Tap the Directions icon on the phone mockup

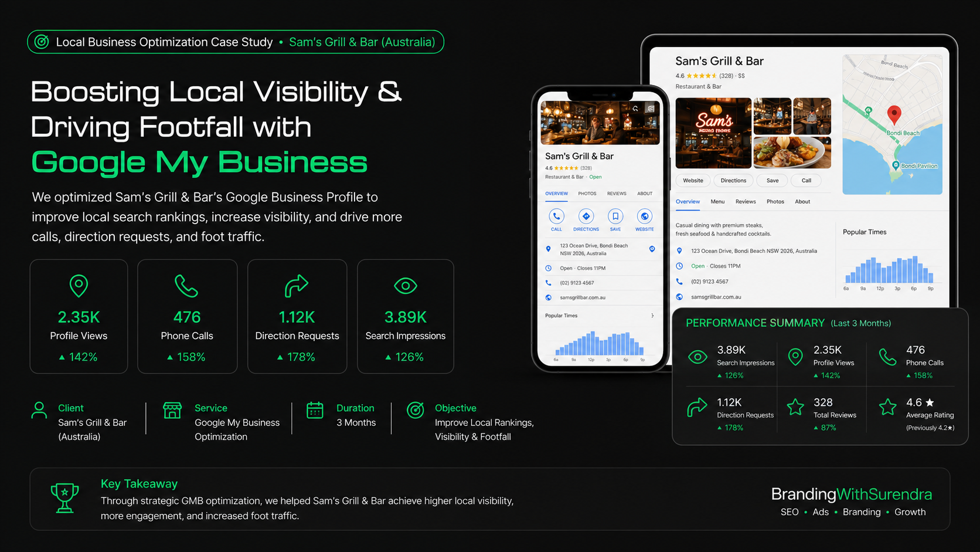point(586,216)
